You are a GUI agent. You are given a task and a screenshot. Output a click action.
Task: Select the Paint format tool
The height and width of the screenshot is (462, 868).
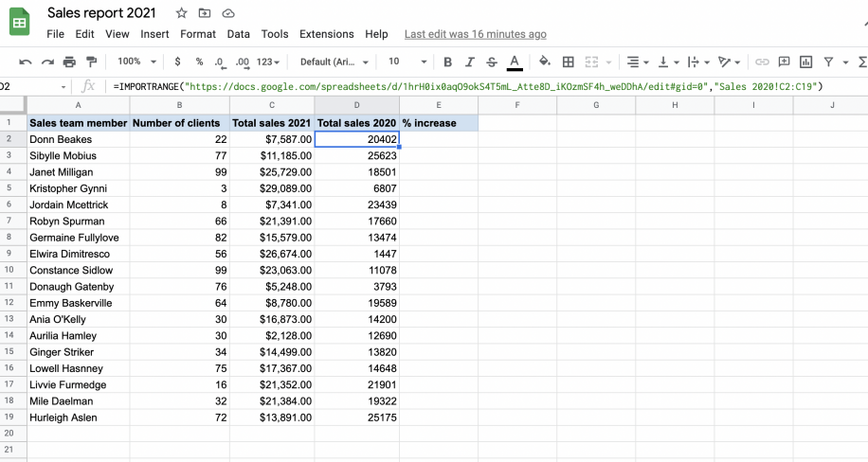click(92, 62)
